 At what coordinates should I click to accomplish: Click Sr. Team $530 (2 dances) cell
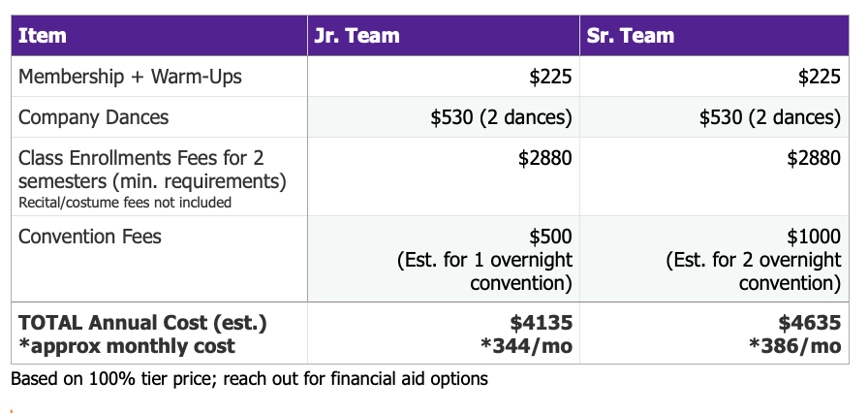point(714,117)
